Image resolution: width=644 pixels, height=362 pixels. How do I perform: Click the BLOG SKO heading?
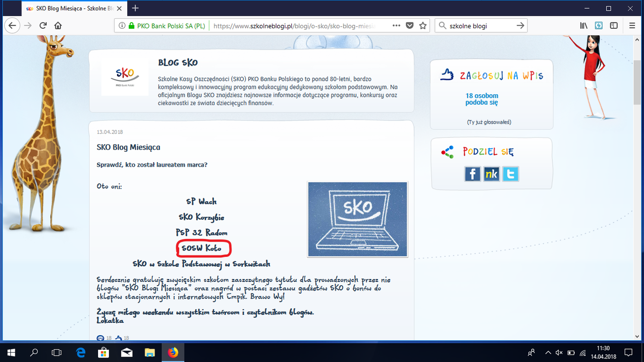pos(178,62)
